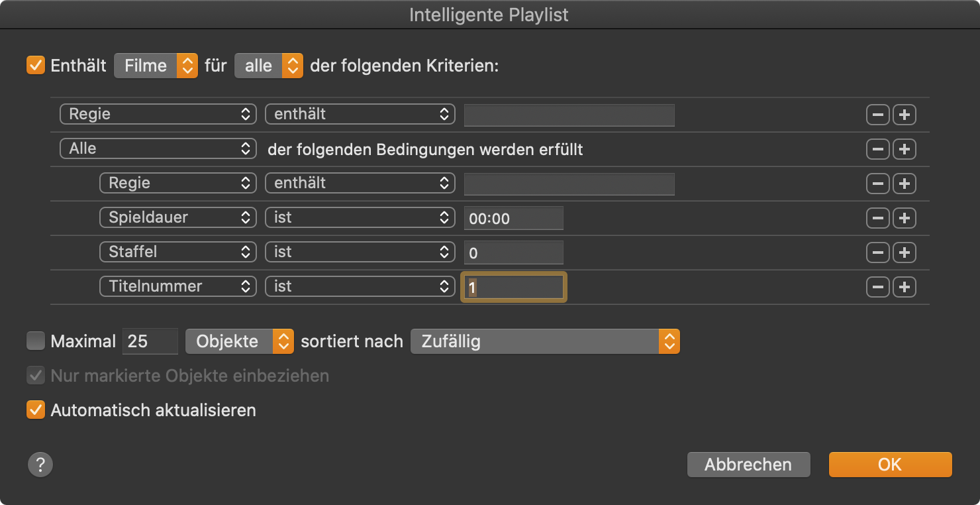980x505 pixels.
Task: Expand the Titelnummer field dropdown
Action: click(177, 287)
